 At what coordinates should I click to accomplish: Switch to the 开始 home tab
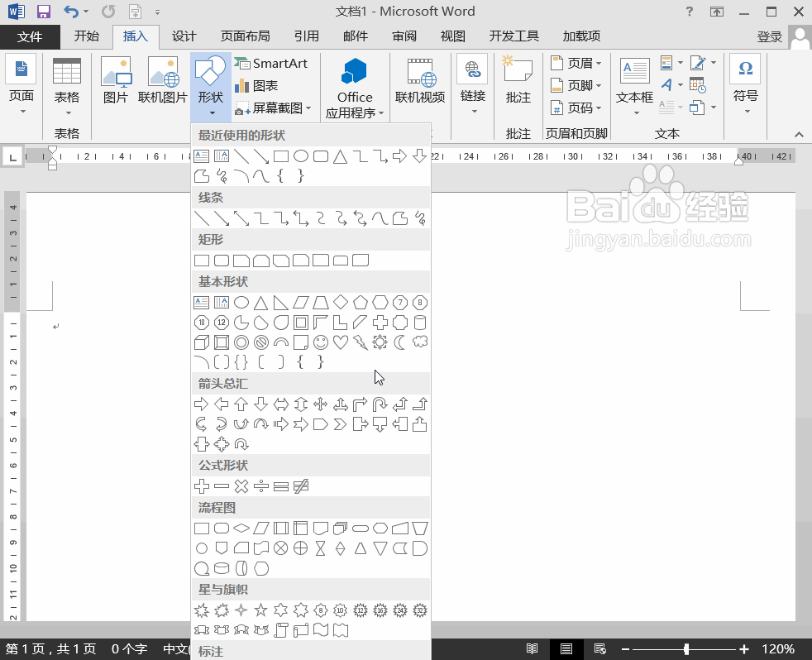tap(87, 36)
